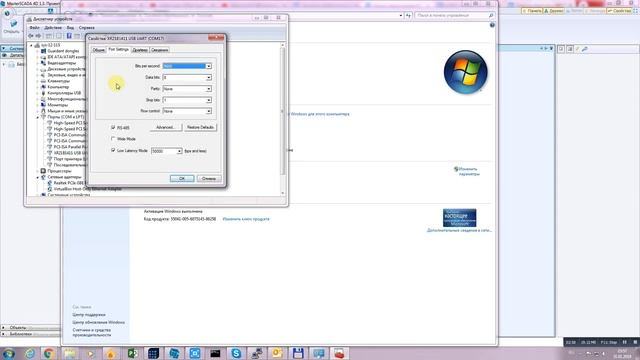Switch to the Сведения tab

point(160,50)
